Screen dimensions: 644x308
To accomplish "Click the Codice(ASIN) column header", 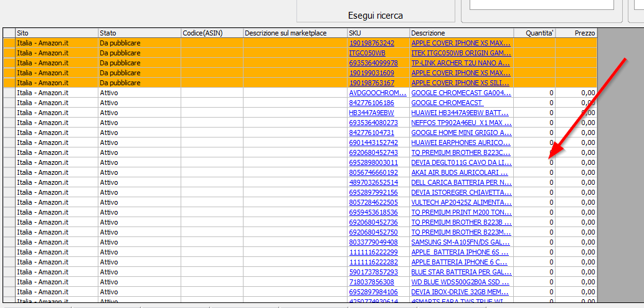I will click(212, 33).
